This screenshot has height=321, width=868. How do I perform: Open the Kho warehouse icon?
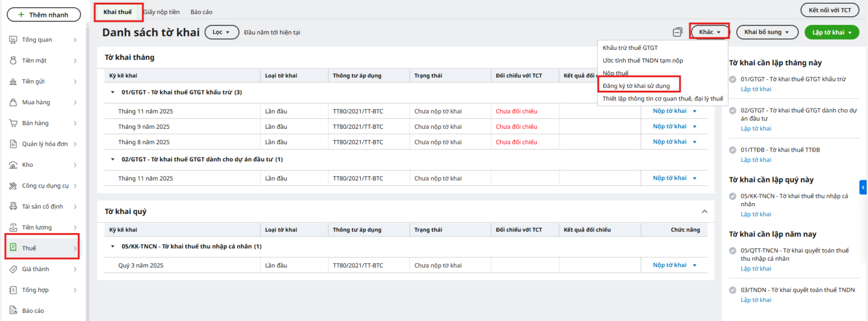coord(13,165)
